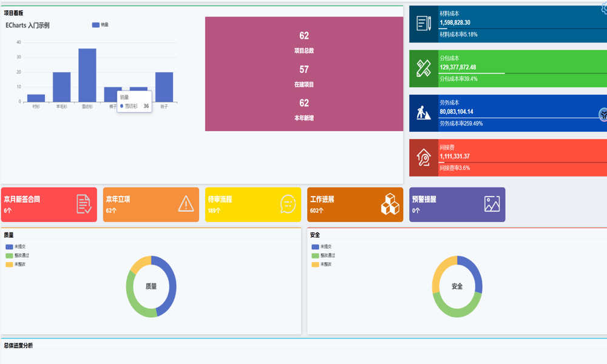Click the 工作进展 stacked cubes icon

click(390, 204)
